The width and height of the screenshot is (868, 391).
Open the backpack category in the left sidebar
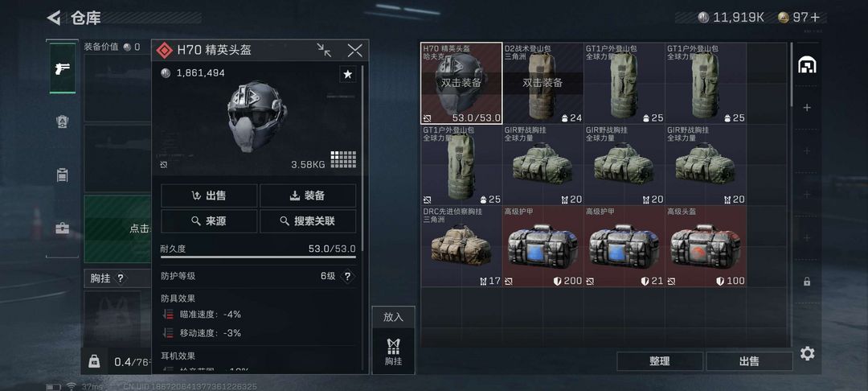pos(63,175)
